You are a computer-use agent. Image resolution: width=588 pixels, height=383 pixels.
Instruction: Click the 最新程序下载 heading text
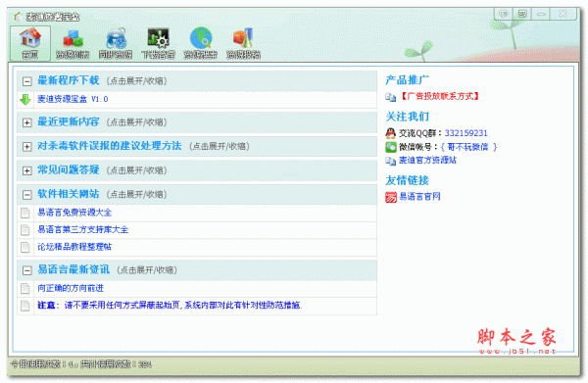pyautogui.click(x=69, y=80)
